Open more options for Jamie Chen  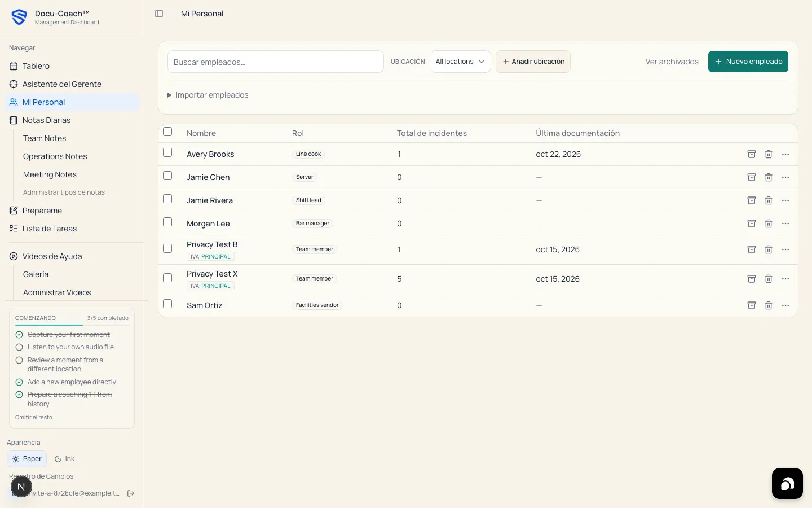(785, 177)
